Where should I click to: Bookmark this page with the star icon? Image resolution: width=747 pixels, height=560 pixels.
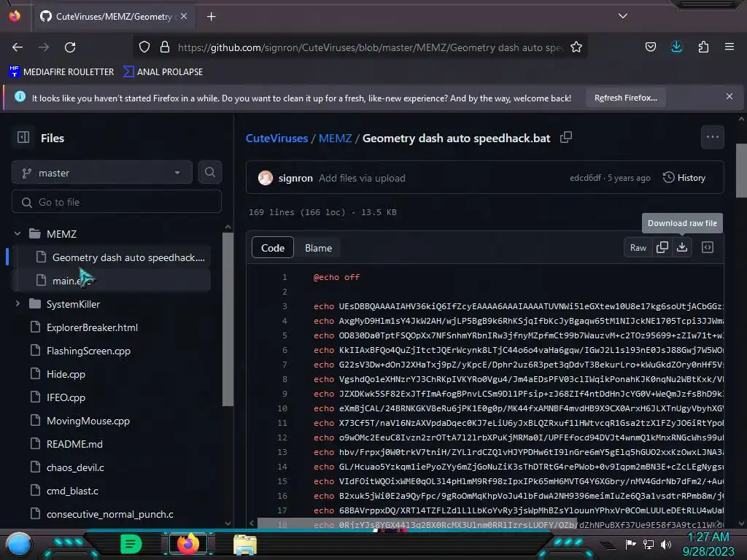click(576, 47)
